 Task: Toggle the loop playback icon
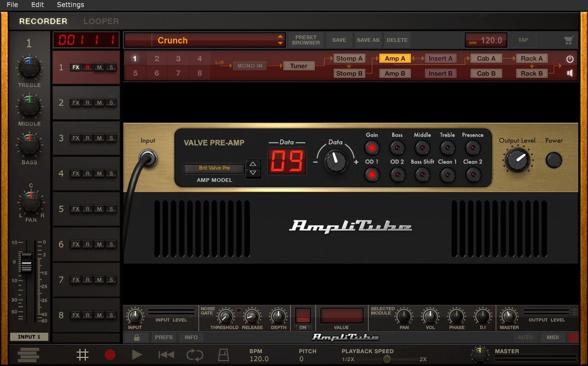point(195,355)
